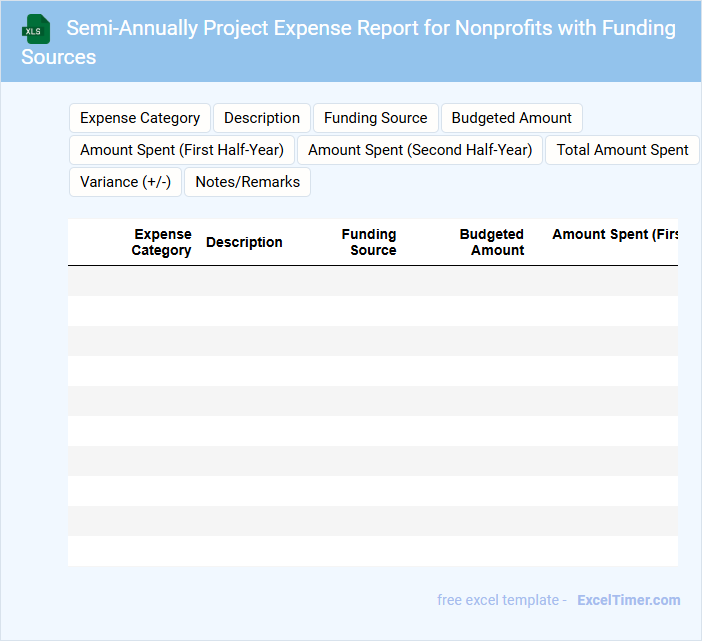This screenshot has height=641, width=702.
Task: Open the Notes/Remarks tag
Action: point(247,182)
